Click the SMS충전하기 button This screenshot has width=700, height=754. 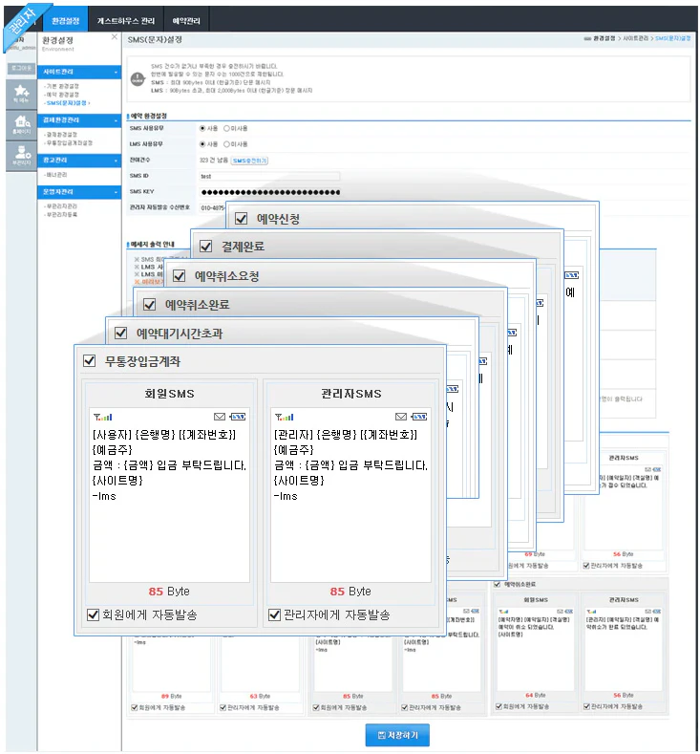(249, 161)
